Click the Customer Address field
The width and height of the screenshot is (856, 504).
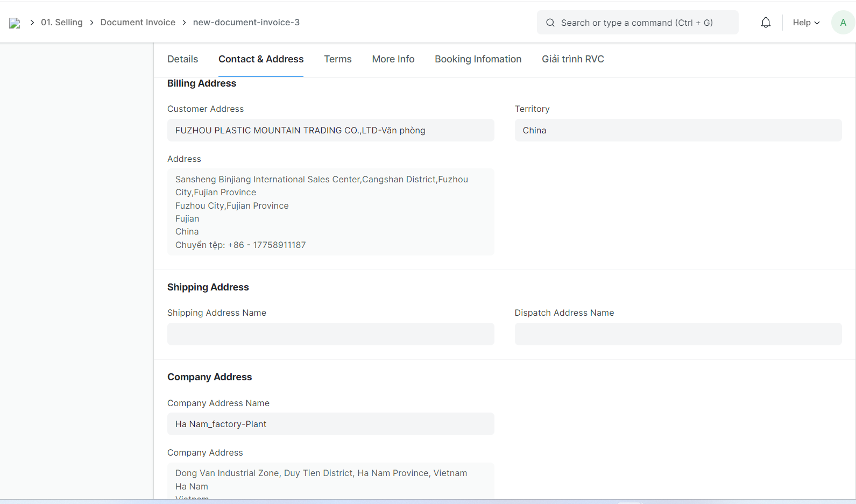tap(330, 130)
